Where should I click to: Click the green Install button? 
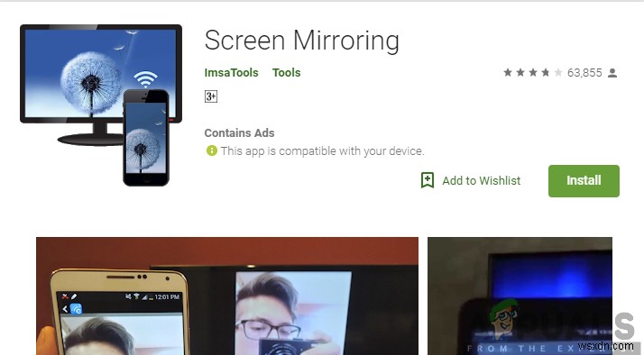584,181
